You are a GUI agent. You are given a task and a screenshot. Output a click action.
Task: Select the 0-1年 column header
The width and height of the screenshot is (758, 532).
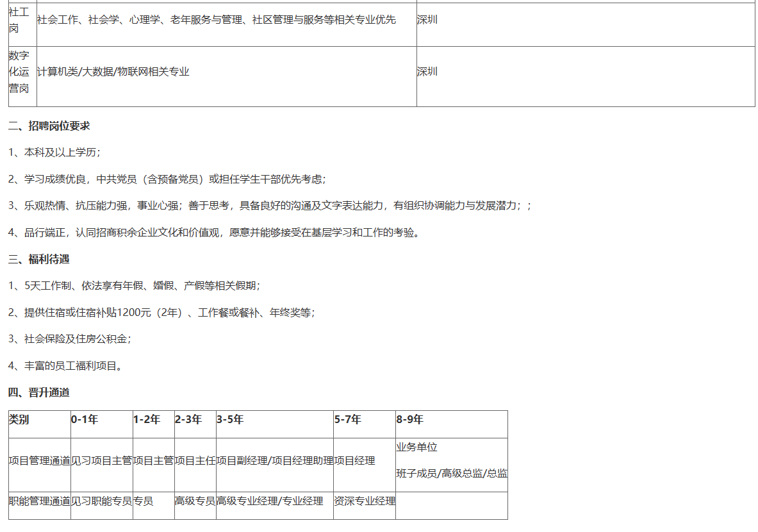85,420
